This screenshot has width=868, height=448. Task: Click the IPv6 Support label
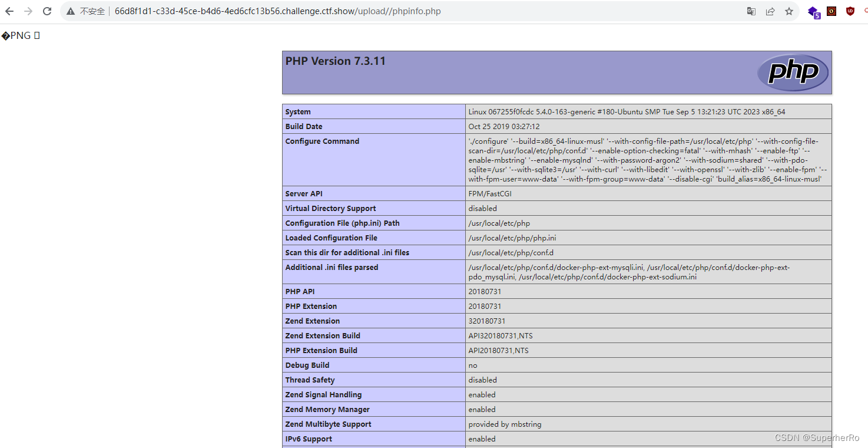pos(309,439)
